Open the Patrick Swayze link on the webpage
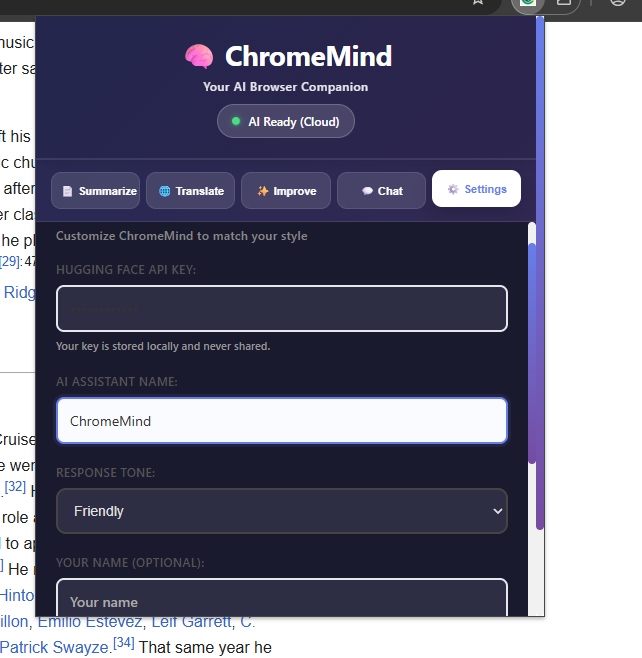 tap(55, 648)
